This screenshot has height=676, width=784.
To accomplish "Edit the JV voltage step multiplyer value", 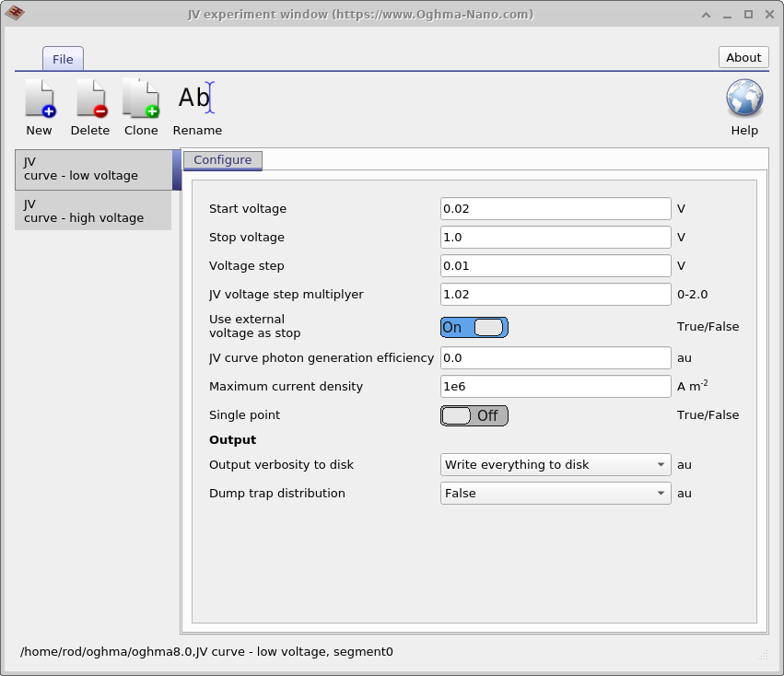I will point(555,294).
